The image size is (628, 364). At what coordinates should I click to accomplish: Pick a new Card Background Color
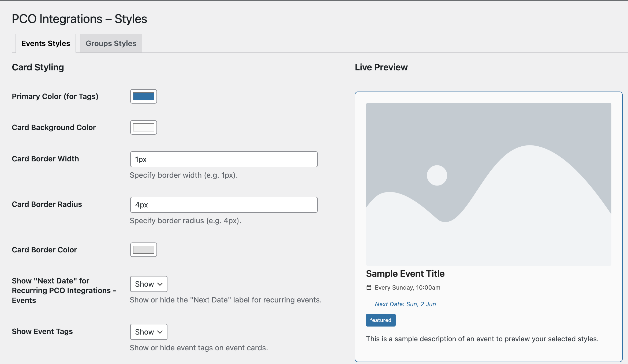pyautogui.click(x=144, y=127)
